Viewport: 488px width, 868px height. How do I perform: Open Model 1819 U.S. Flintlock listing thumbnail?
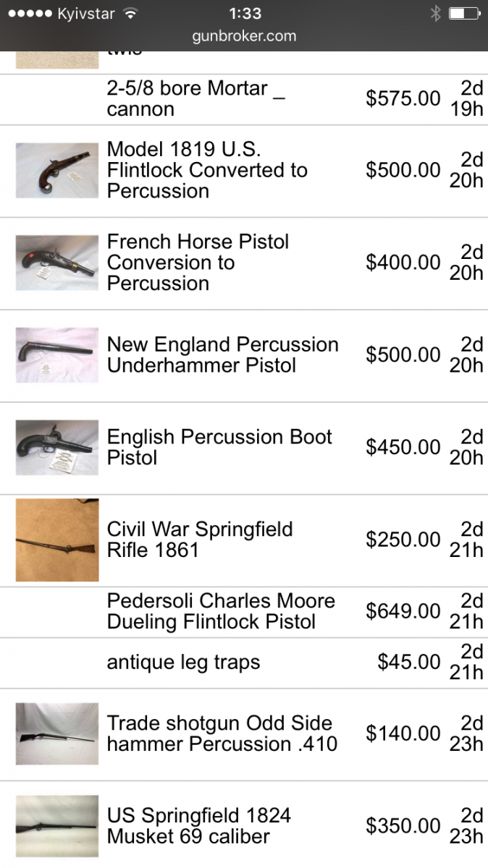[56, 171]
